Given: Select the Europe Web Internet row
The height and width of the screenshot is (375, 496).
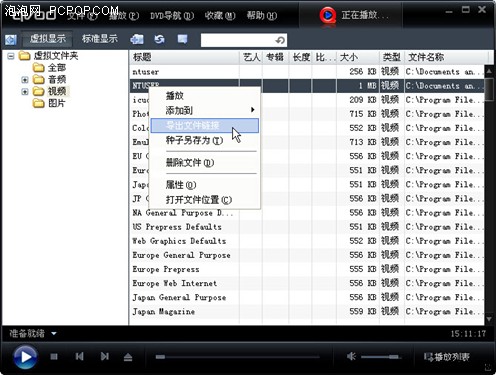Looking at the screenshot, I should coord(307,283).
